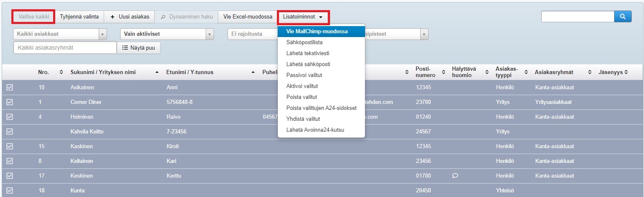Uncheck the Corner Diner row checkbox
Screen dimensions: 644x197
click(x=10, y=102)
